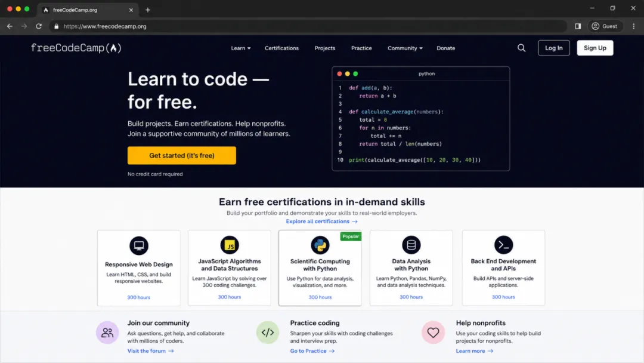This screenshot has height=363, width=644.
Task: Click the address bar URL field
Action: (x=308, y=26)
